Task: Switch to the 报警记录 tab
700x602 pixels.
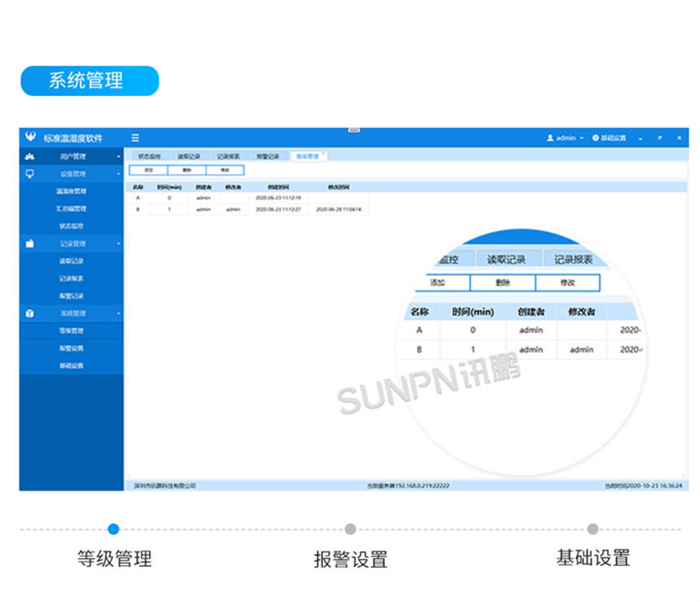Action: tap(262, 156)
